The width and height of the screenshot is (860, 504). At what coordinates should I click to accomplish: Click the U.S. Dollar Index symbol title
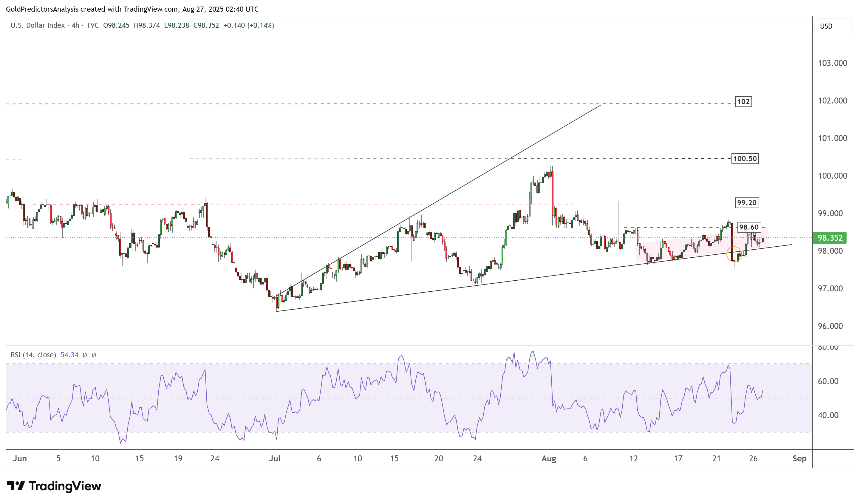38,25
